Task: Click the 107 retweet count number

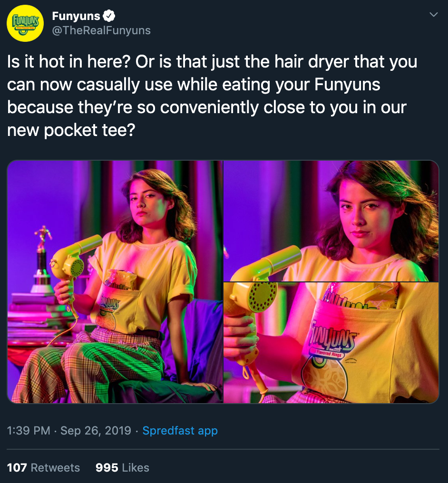Action: click(17, 467)
